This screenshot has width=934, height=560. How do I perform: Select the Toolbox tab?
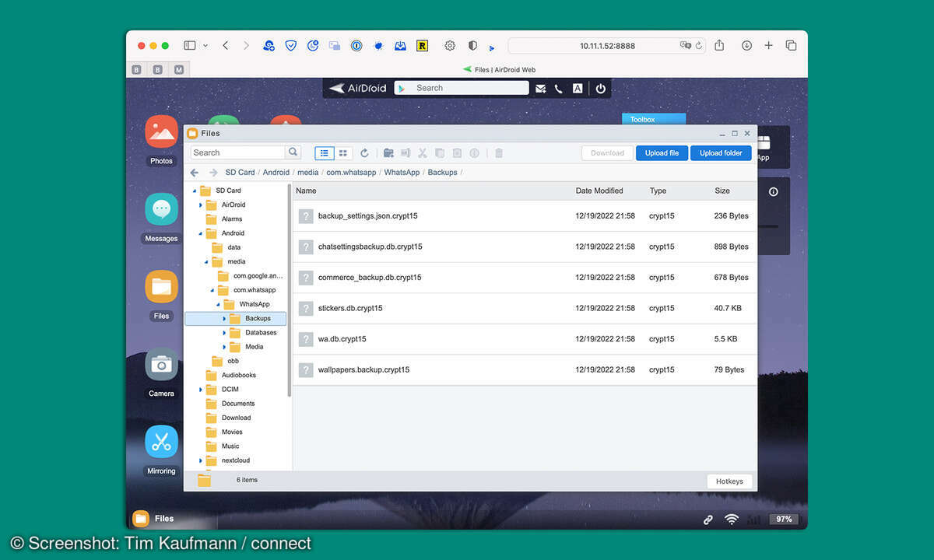point(654,119)
